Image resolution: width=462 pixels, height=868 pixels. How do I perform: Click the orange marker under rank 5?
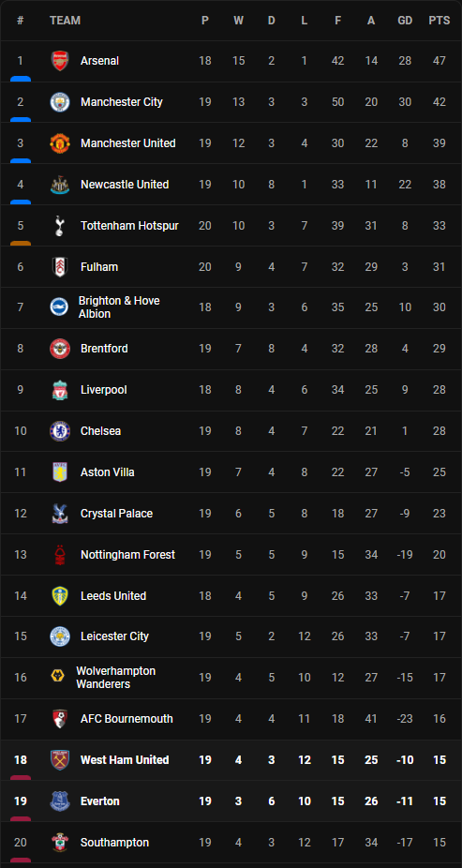coord(21,244)
